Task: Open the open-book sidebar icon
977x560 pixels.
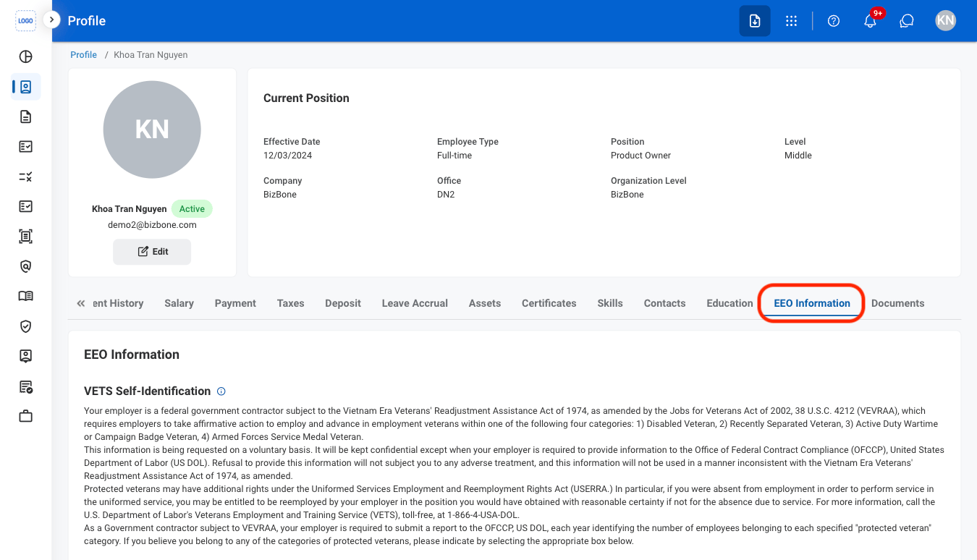Action: coord(25,296)
